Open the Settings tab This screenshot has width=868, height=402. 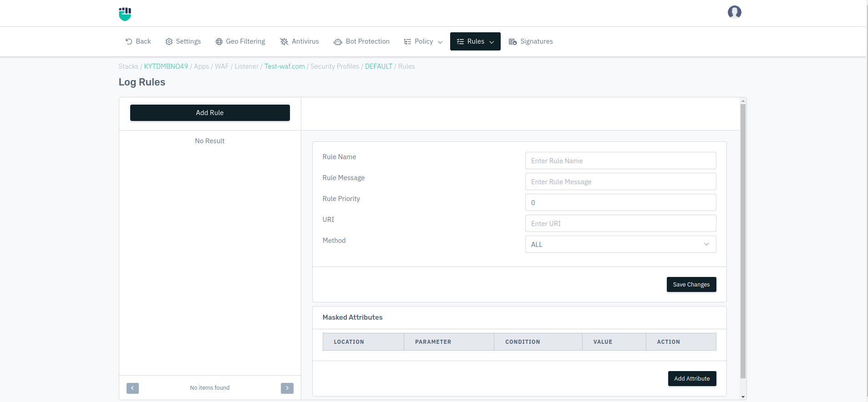tap(183, 41)
